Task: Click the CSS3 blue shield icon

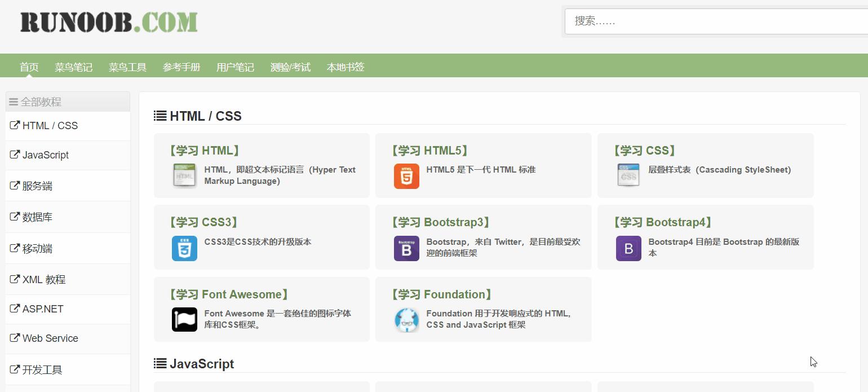Action: [184, 248]
